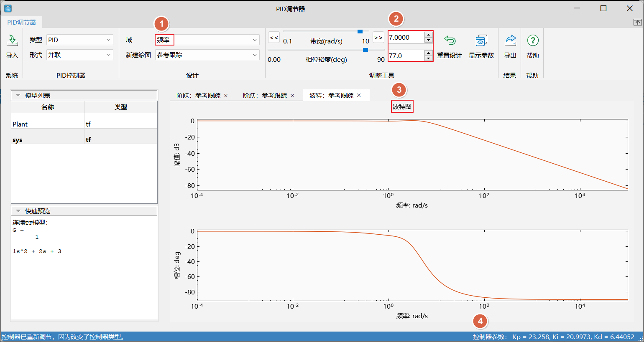
Task: Minimize the PID调节器 window
Action: coord(578,8)
